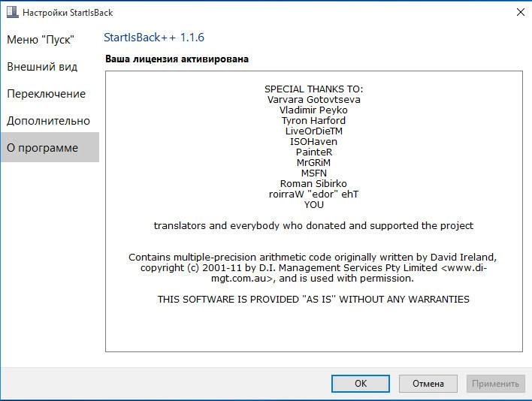Click the name Roman Sibirko

313,184
